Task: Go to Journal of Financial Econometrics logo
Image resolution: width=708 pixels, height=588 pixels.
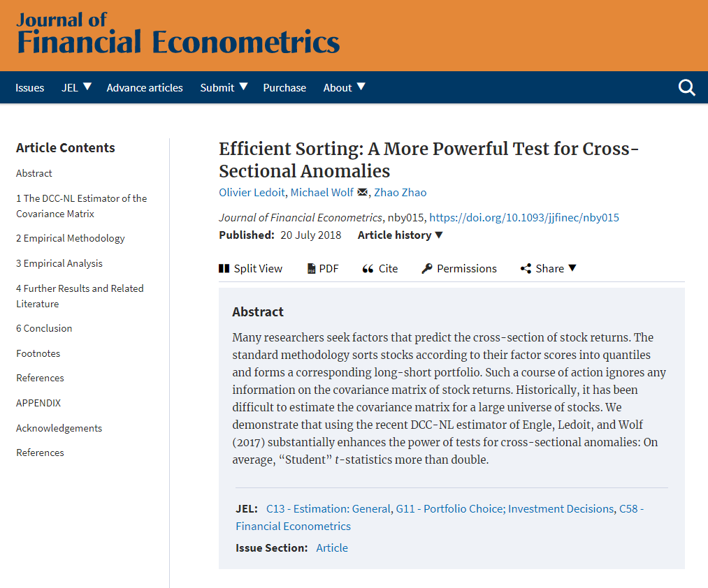Action: (178, 33)
